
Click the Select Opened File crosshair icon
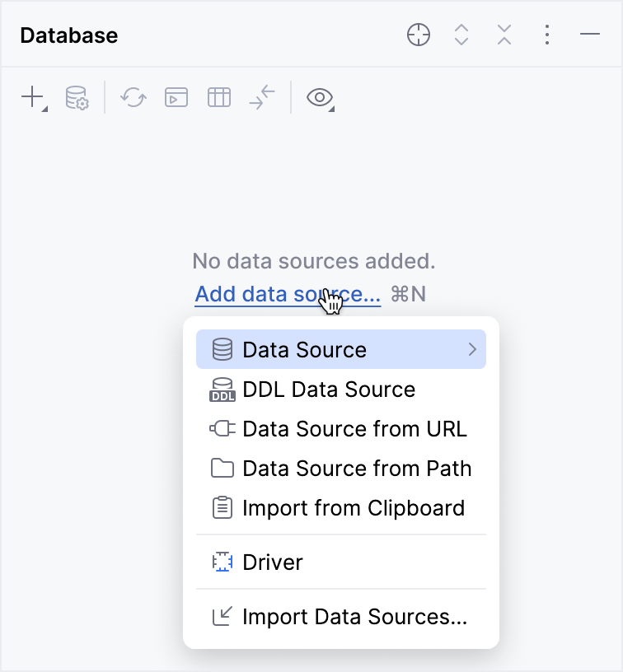click(x=419, y=35)
